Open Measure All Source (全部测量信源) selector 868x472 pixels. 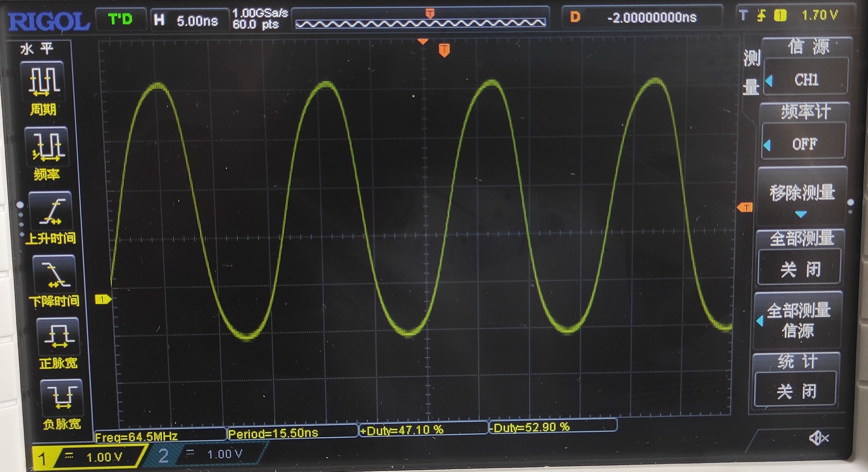[798, 320]
